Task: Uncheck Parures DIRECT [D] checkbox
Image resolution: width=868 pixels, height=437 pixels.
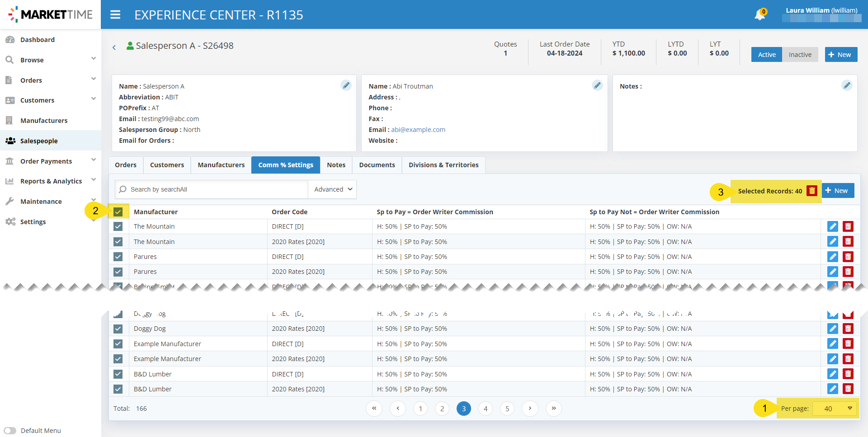Action: coord(118,257)
